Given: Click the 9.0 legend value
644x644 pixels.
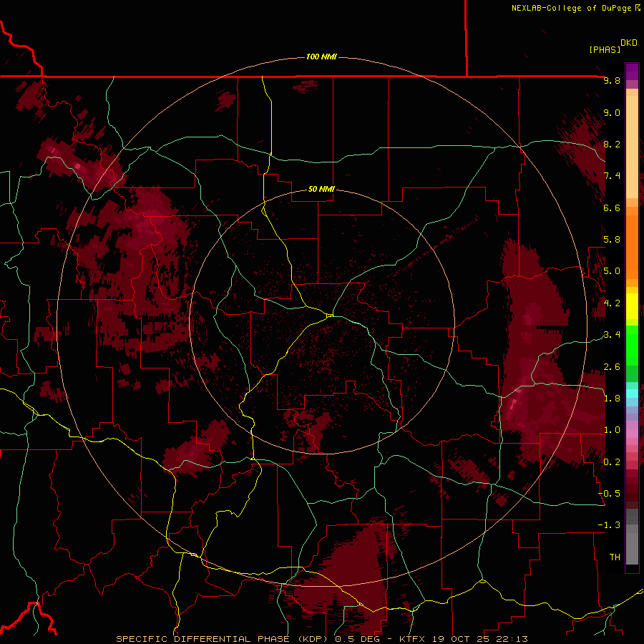Looking at the screenshot, I should [x=612, y=112].
